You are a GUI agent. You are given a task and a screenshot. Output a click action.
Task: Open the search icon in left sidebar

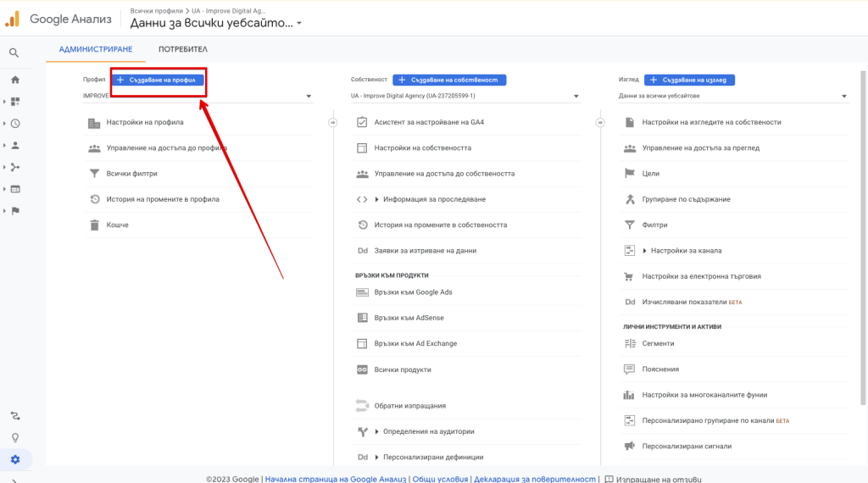14,53
